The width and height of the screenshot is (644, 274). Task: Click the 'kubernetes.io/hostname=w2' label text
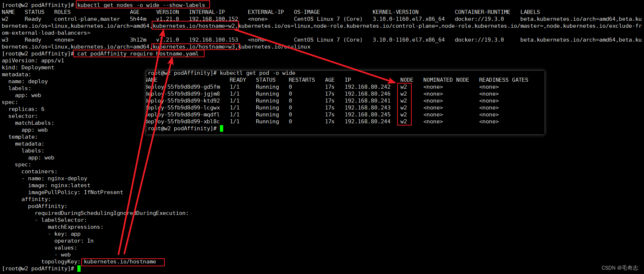point(194,26)
